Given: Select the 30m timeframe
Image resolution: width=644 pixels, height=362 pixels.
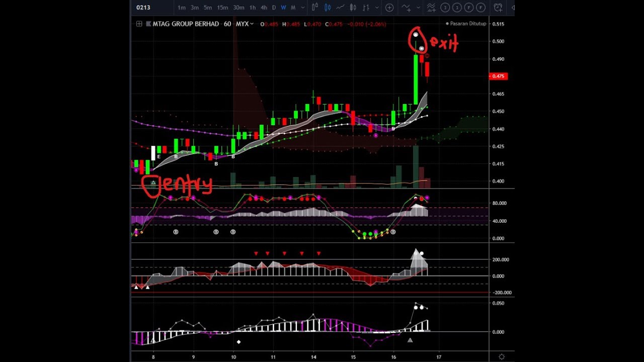Looking at the screenshot, I should coord(238,8).
